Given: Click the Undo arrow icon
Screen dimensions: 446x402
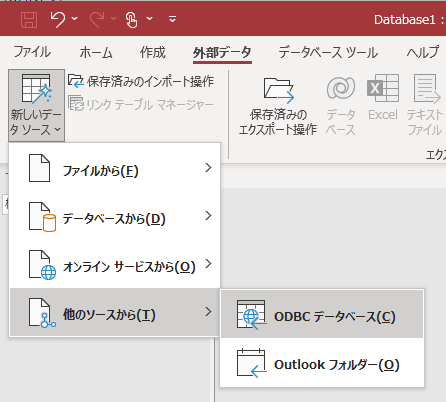Looking at the screenshot, I should [58, 19].
